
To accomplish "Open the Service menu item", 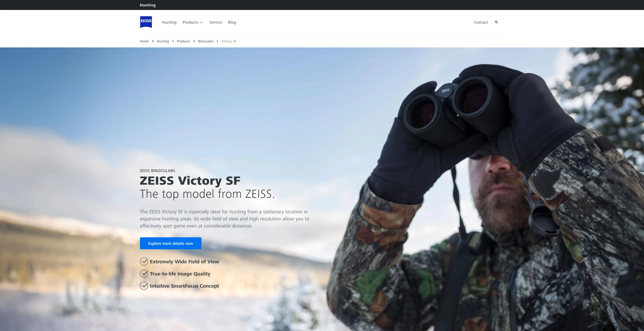I will 216,22.
